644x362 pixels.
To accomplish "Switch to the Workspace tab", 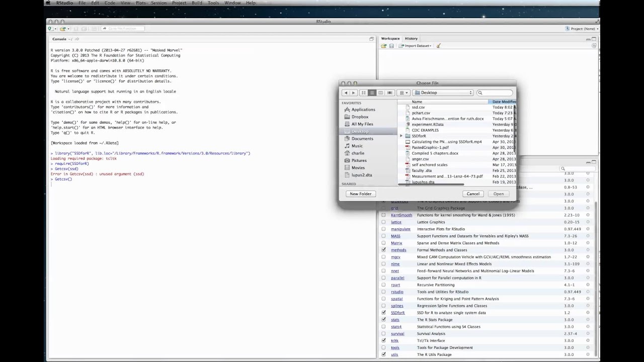I will point(390,38).
